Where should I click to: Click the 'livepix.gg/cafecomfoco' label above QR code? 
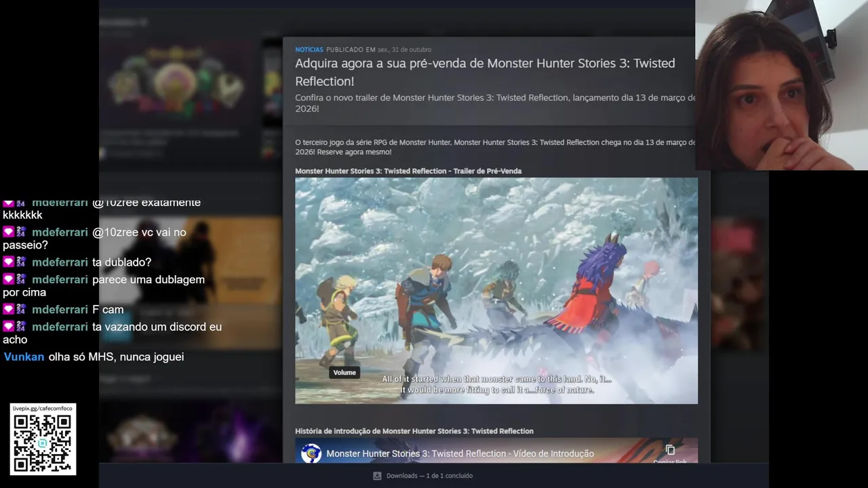[x=43, y=409]
